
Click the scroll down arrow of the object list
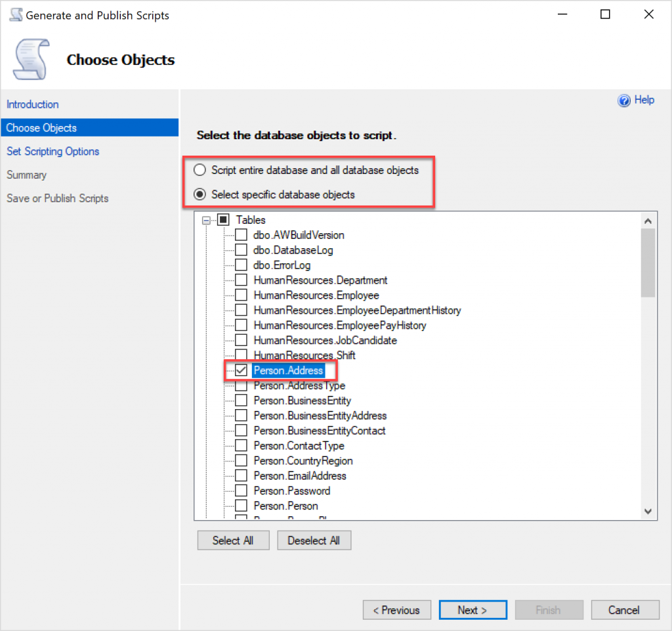(648, 511)
